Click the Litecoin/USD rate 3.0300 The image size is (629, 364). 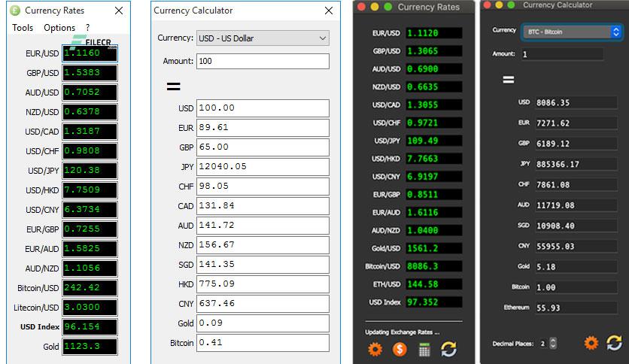pos(90,308)
